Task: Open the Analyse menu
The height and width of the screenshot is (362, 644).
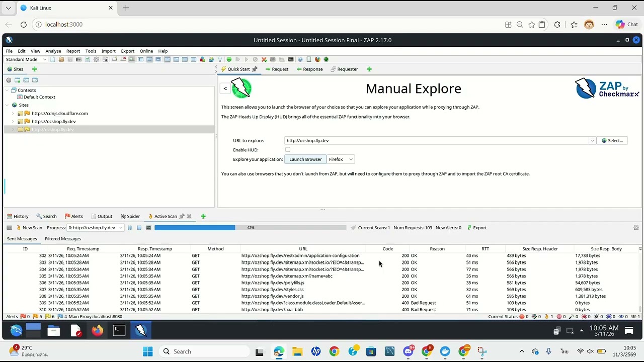Action: coord(53,51)
